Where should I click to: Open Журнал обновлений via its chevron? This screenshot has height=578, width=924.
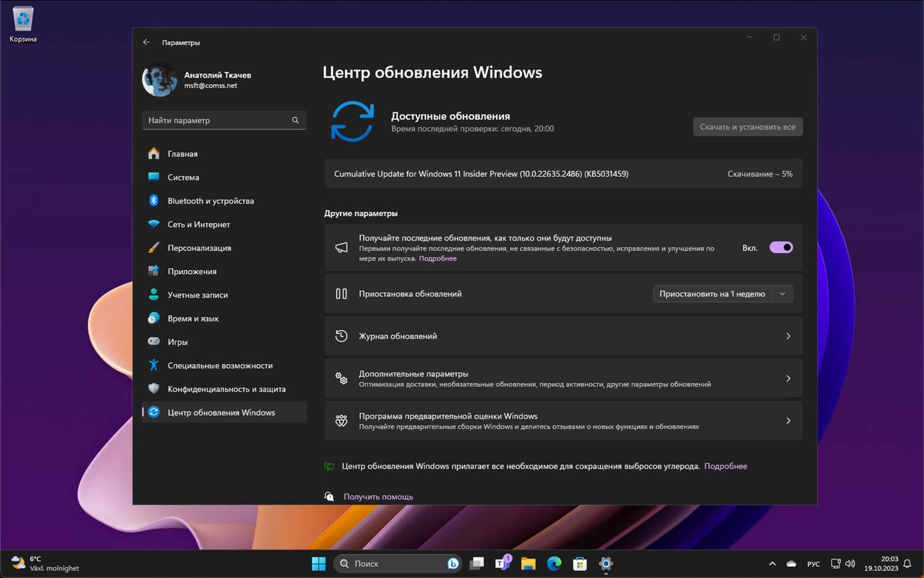tap(788, 336)
